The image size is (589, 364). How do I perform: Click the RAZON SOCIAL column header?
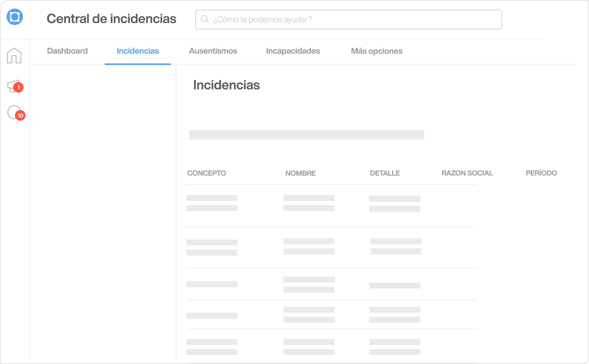click(x=467, y=173)
